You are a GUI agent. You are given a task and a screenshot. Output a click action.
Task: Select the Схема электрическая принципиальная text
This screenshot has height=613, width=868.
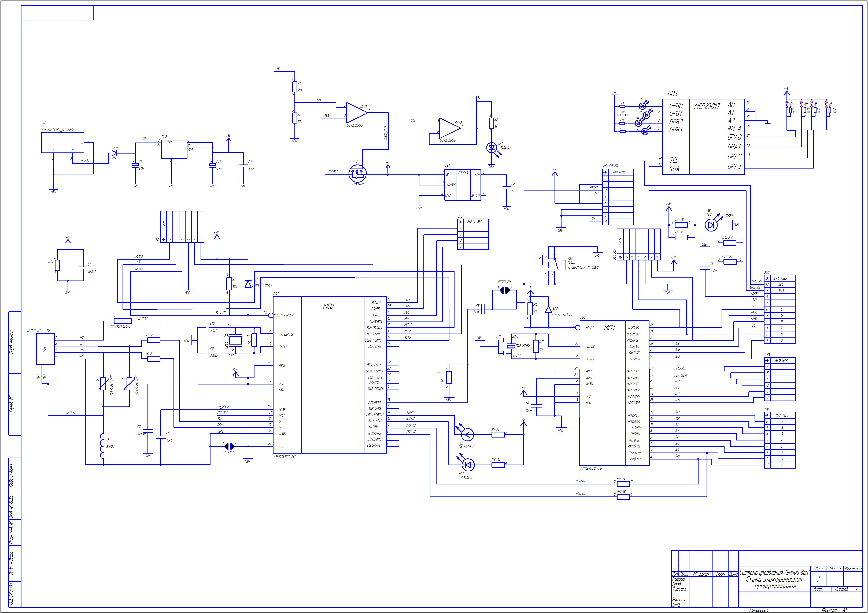[x=774, y=583]
